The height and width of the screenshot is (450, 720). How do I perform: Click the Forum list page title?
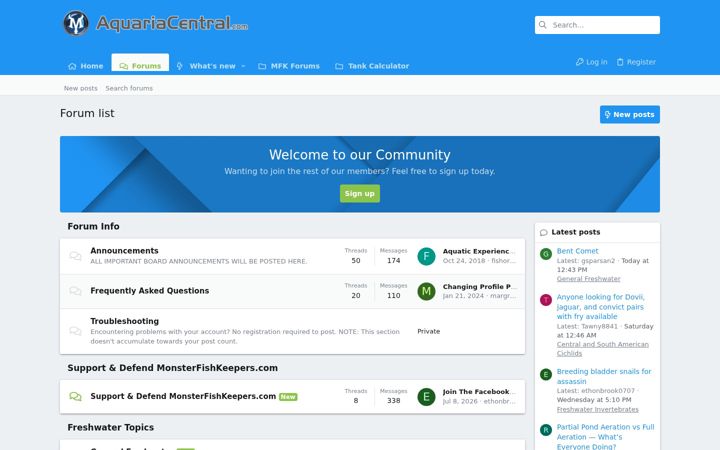pos(87,113)
